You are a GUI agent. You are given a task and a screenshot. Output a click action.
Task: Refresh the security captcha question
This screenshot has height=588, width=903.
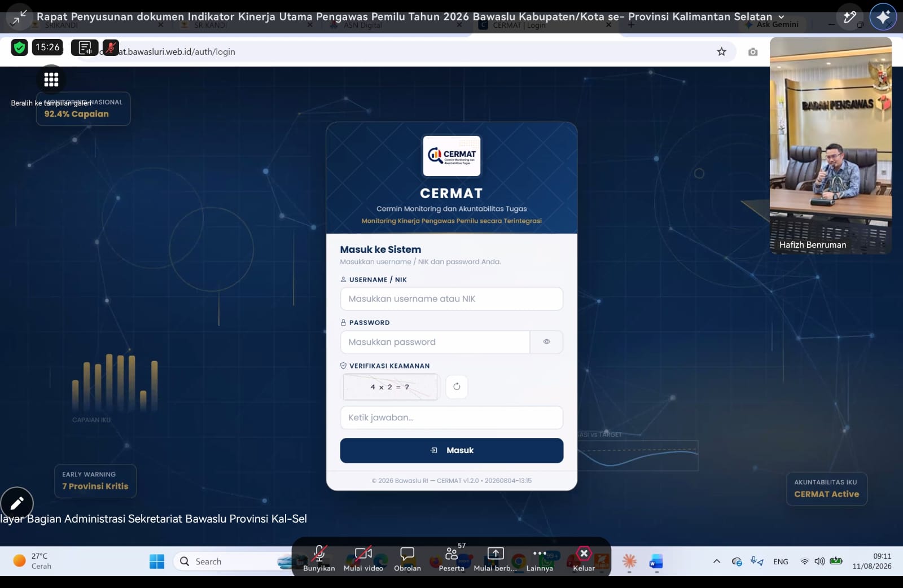pos(457,387)
